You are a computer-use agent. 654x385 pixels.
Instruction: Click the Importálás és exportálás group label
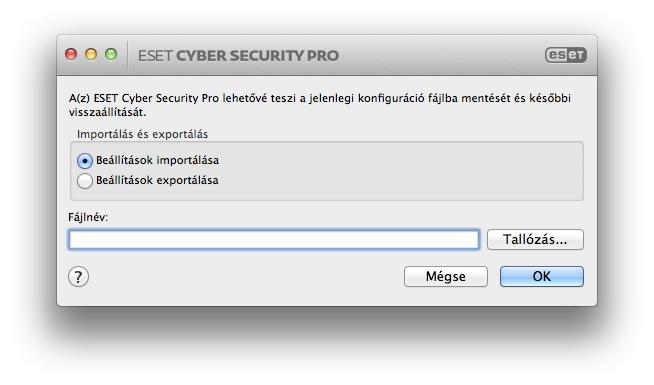pyautogui.click(x=142, y=134)
